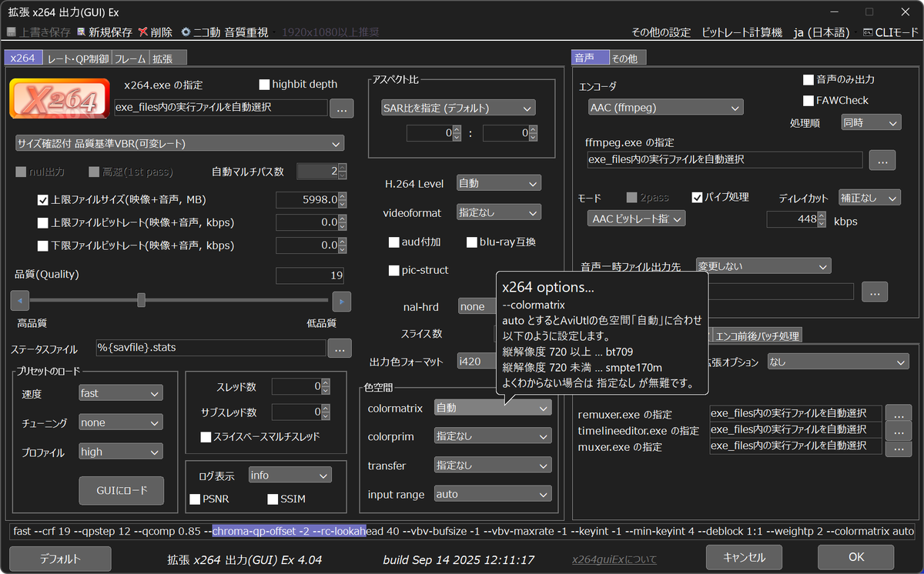Enable pic-struct checkbox

click(394, 270)
